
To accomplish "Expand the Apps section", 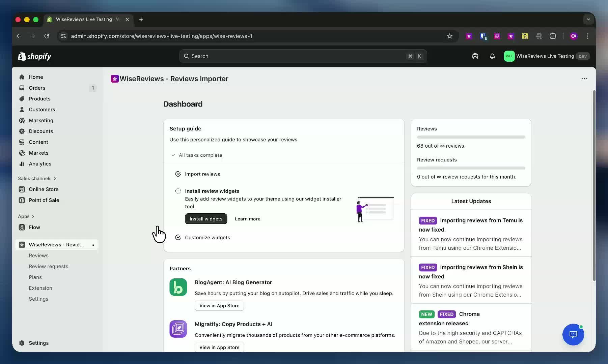I will coord(26,216).
